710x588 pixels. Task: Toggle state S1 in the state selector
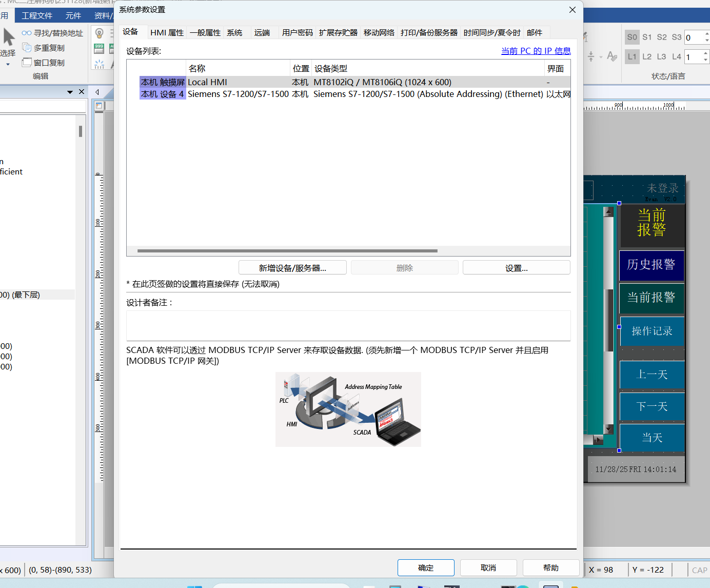(647, 37)
